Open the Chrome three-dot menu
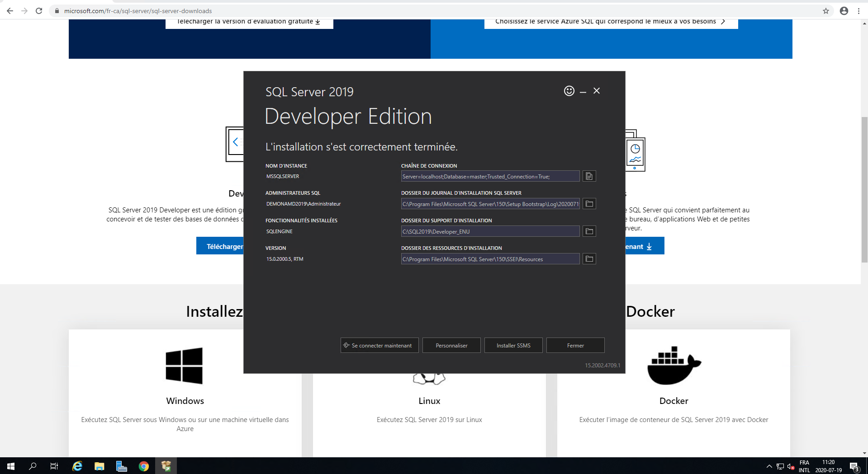This screenshot has height=474, width=868. (x=859, y=11)
